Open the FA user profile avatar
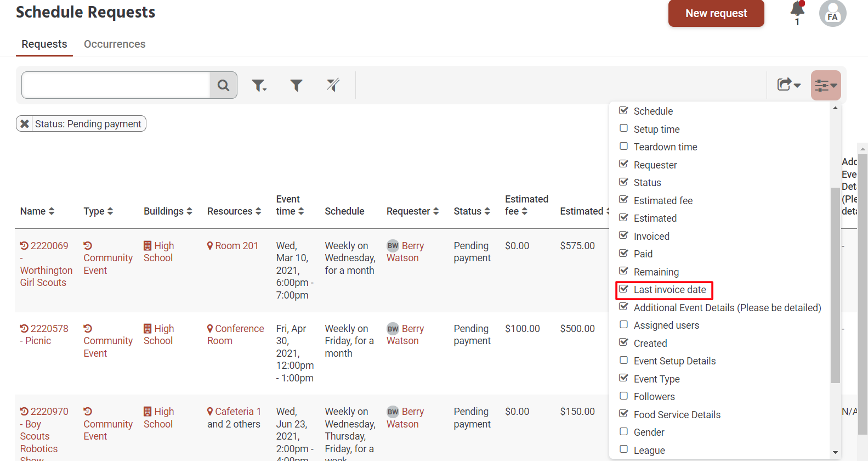868x461 pixels. click(832, 14)
